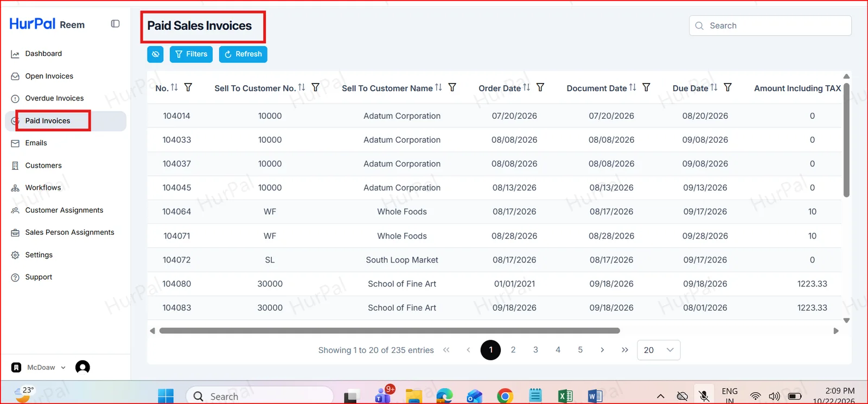Go to Open Invoices
The width and height of the screenshot is (868, 404).
click(49, 76)
